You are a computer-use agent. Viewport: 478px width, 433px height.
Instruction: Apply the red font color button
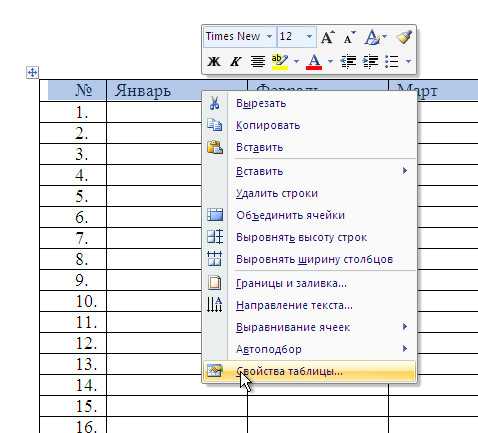pos(314,62)
